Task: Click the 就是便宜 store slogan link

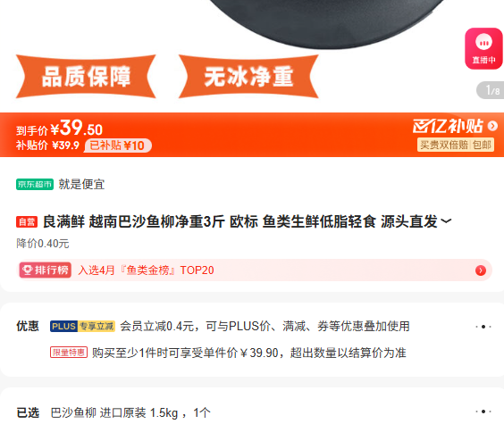Action: (x=81, y=184)
